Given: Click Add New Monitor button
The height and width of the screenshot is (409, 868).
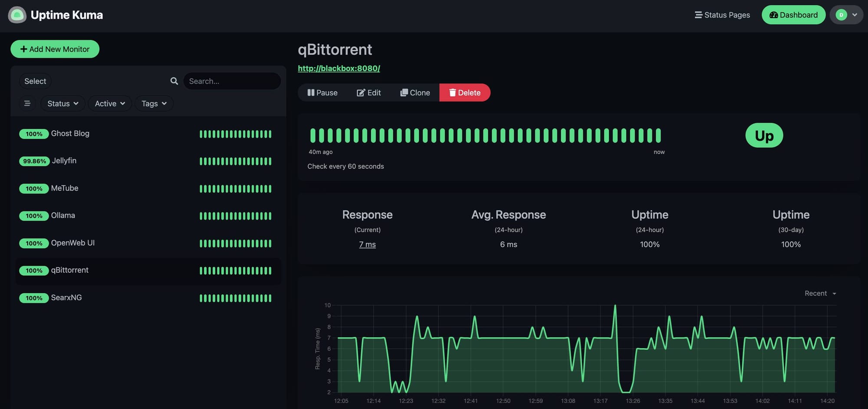Looking at the screenshot, I should pos(55,49).
